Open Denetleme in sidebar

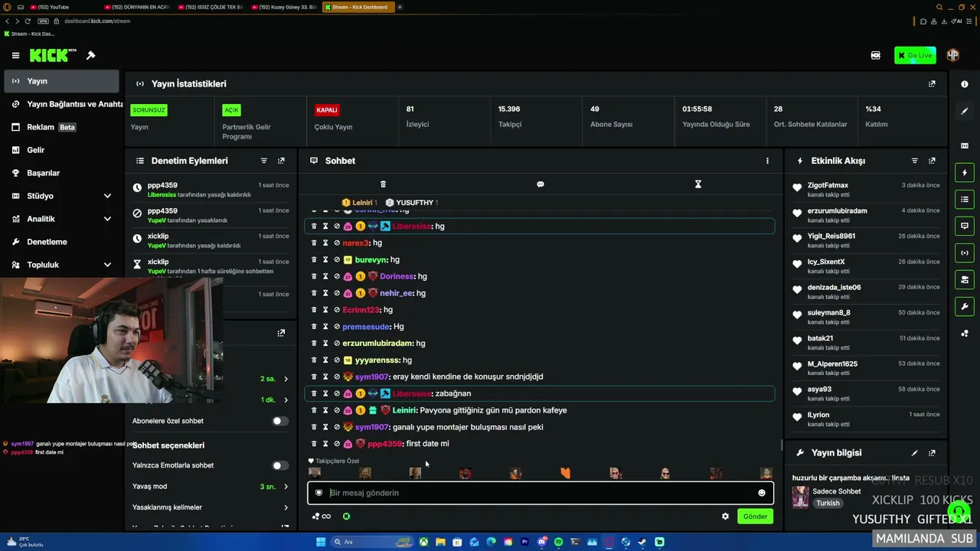click(62, 242)
